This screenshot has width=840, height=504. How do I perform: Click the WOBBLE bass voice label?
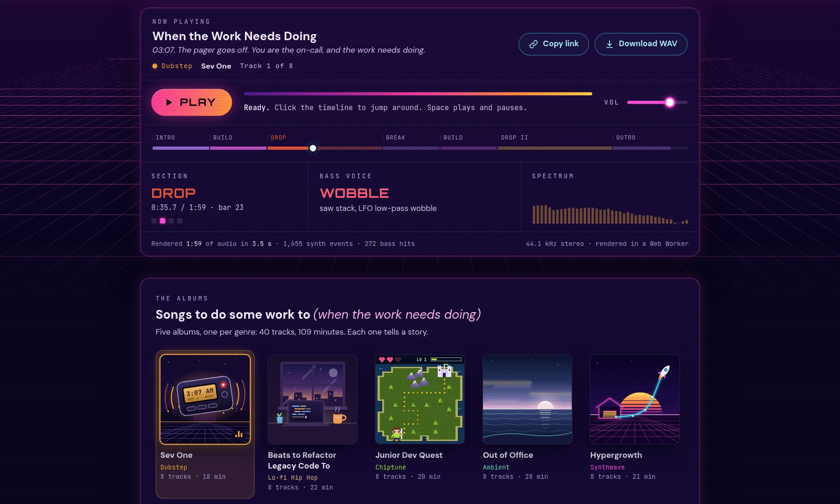(x=354, y=193)
